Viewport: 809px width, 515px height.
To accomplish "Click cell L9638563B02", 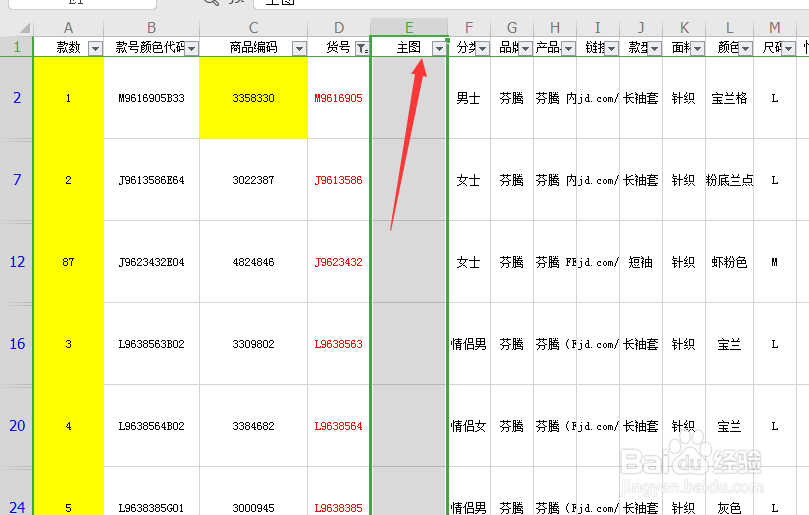I will tap(151, 344).
